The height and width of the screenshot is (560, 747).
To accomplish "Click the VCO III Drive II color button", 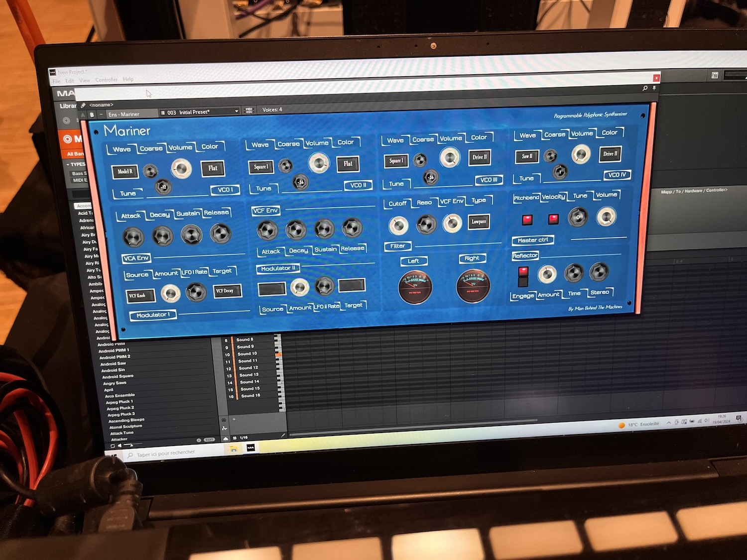I will coord(480,157).
